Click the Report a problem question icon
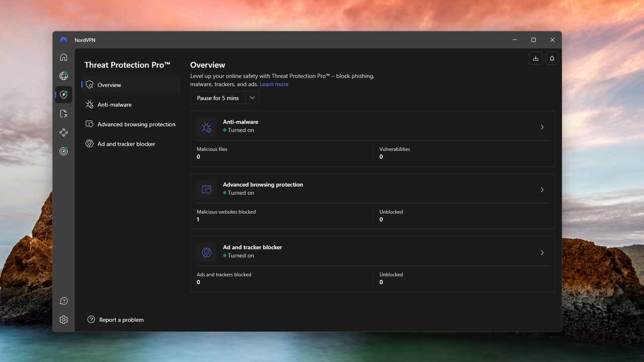The width and height of the screenshot is (644, 362). [x=91, y=319]
